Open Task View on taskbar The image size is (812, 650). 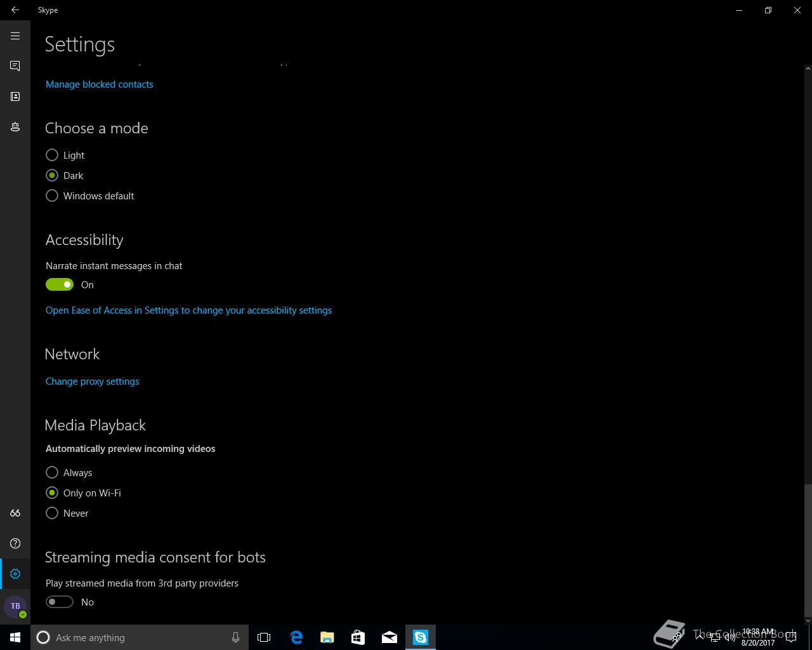tap(264, 637)
